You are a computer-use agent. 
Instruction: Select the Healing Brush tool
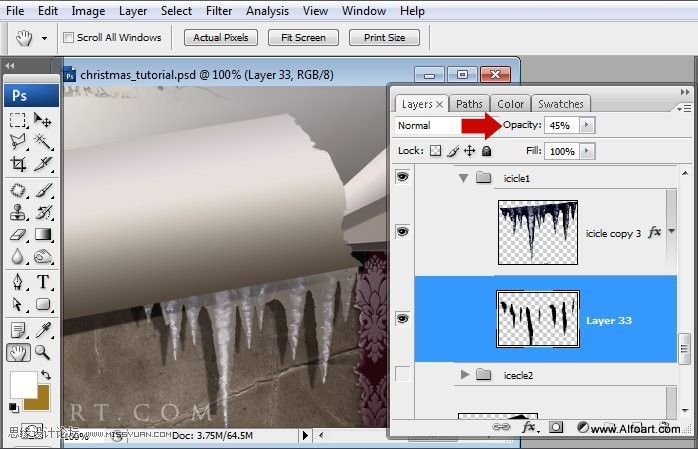(x=18, y=190)
